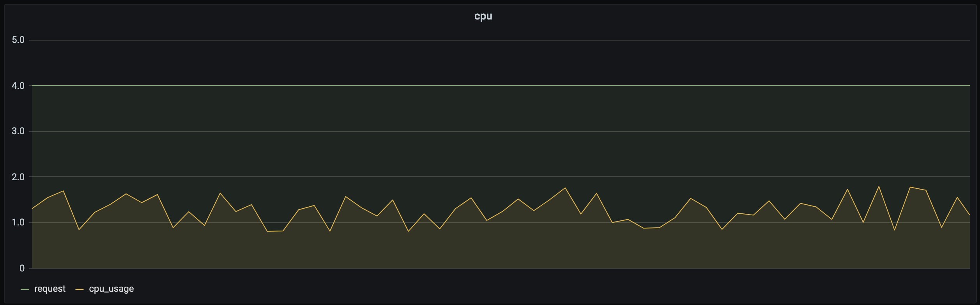Click the 0 y-axis label
The width and height of the screenshot is (980, 305).
tap(22, 268)
